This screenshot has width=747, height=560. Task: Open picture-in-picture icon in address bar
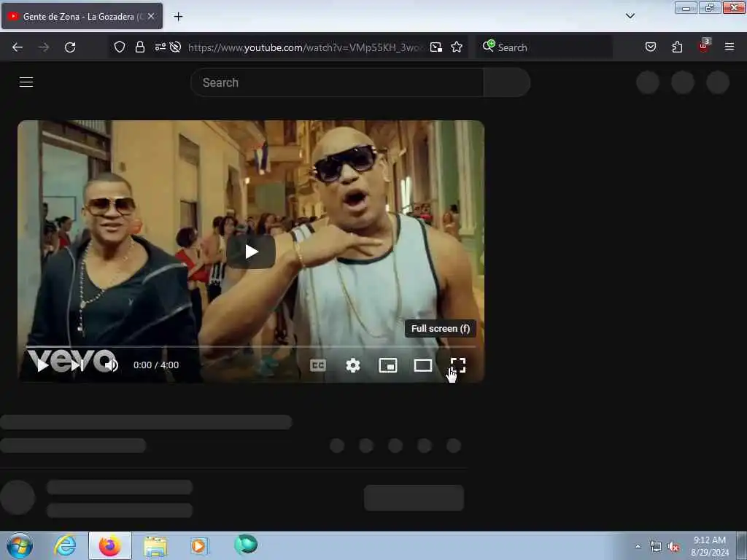point(436,47)
